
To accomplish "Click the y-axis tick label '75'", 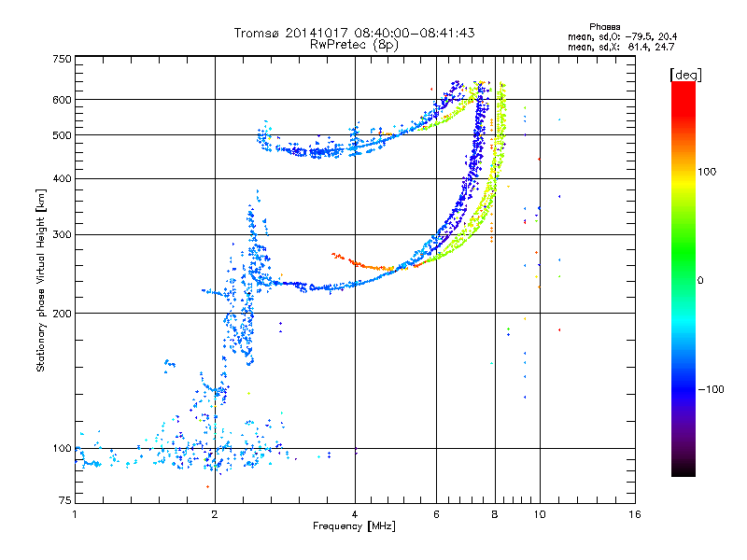I will pyautogui.click(x=65, y=500).
